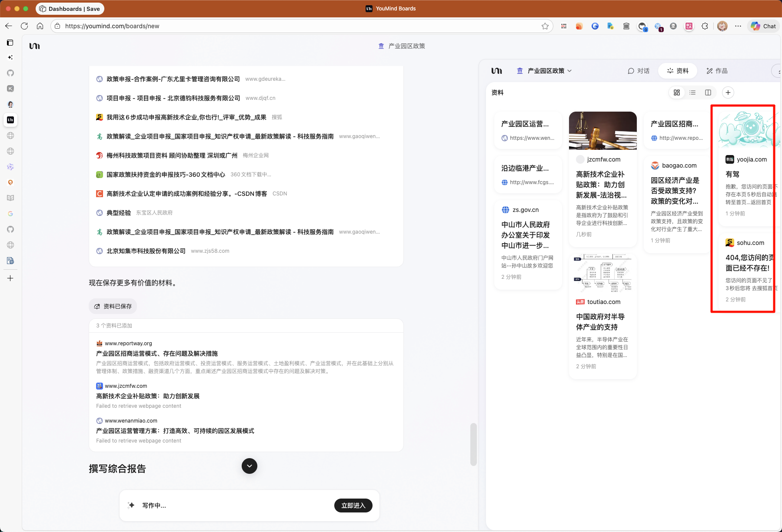Click the tab panel icon in sidebar
Image resolution: width=782 pixels, height=532 pixels.
click(10, 43)
